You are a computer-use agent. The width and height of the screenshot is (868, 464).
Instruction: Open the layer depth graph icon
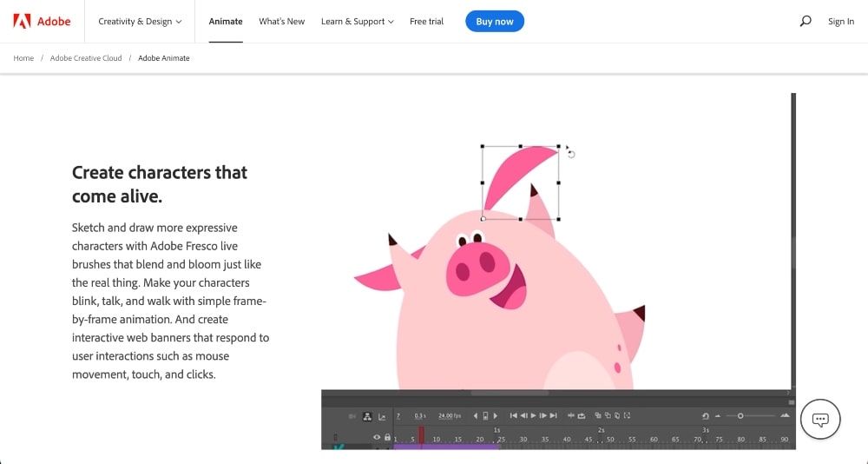382,416
